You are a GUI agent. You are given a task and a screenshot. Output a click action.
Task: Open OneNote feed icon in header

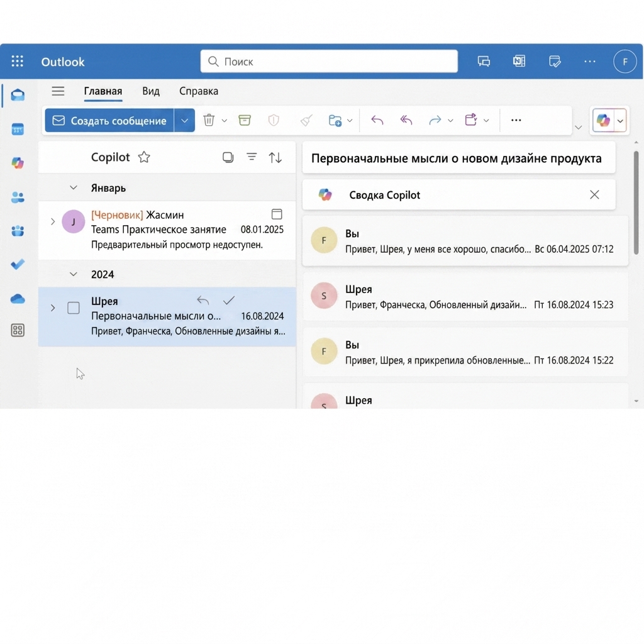(519, 62)
